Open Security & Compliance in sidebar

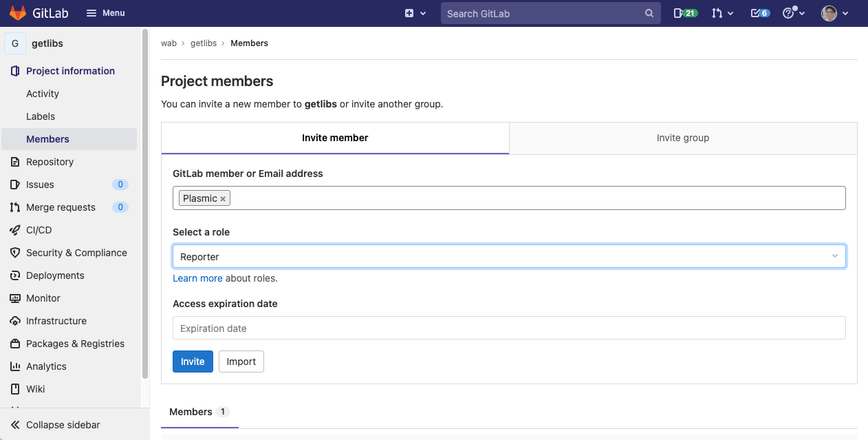[76, 253]
